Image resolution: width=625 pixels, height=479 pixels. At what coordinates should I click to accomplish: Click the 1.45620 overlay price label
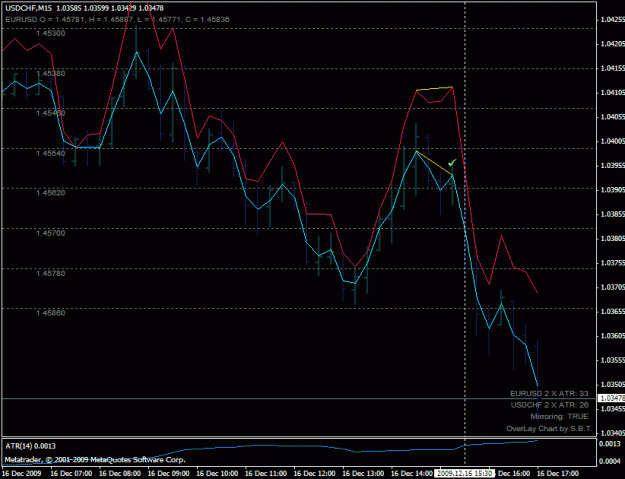click(x=51, y=193)
